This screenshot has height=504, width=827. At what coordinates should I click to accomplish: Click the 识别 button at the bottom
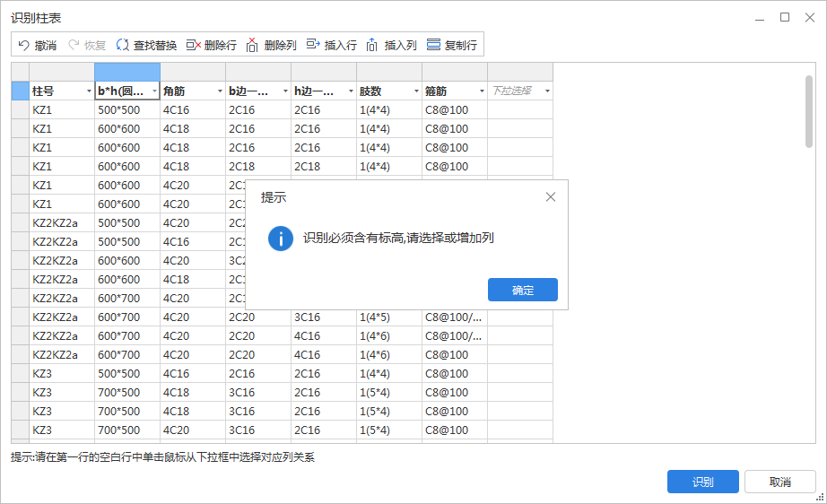pyautogui.click(x=703, y=482)
